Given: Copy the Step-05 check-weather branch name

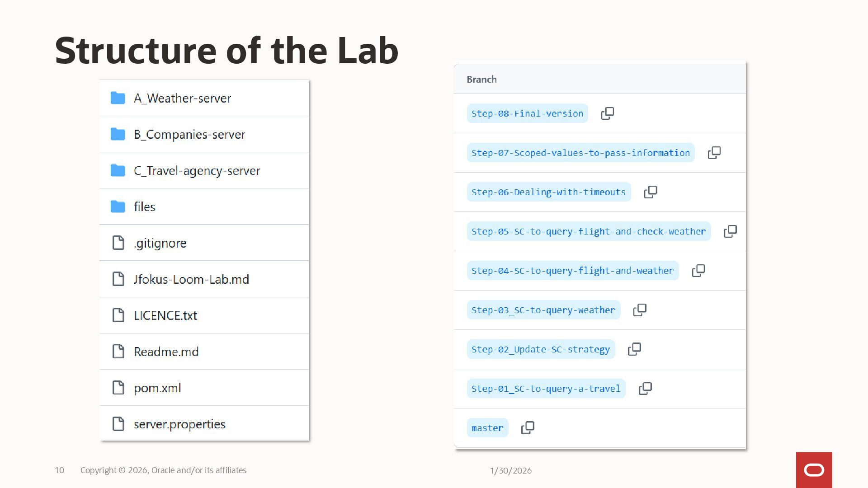Looking at the screenshot, I should click(730, 231).
